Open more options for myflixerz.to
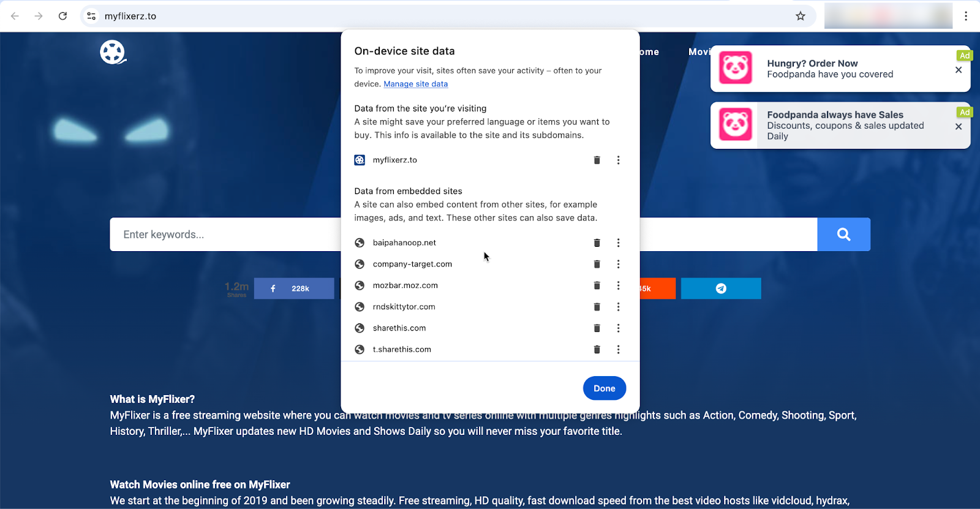 pyautogui.click(x=618, y=160)
